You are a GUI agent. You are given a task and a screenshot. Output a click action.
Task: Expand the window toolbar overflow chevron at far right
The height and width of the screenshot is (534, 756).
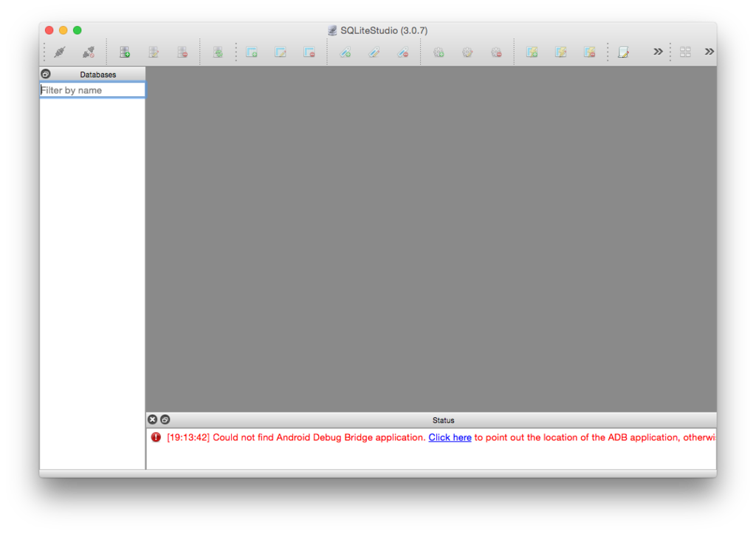coord(709,51)
